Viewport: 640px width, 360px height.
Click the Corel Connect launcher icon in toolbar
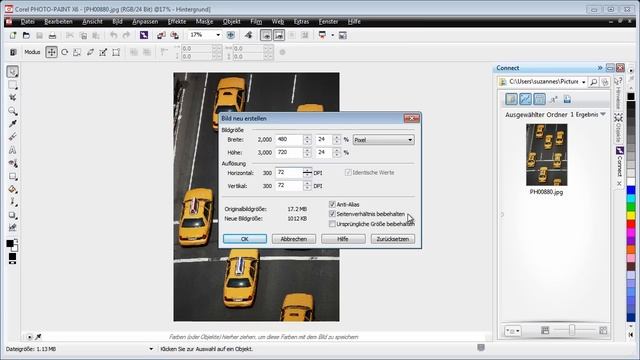[x=144, y=36]
